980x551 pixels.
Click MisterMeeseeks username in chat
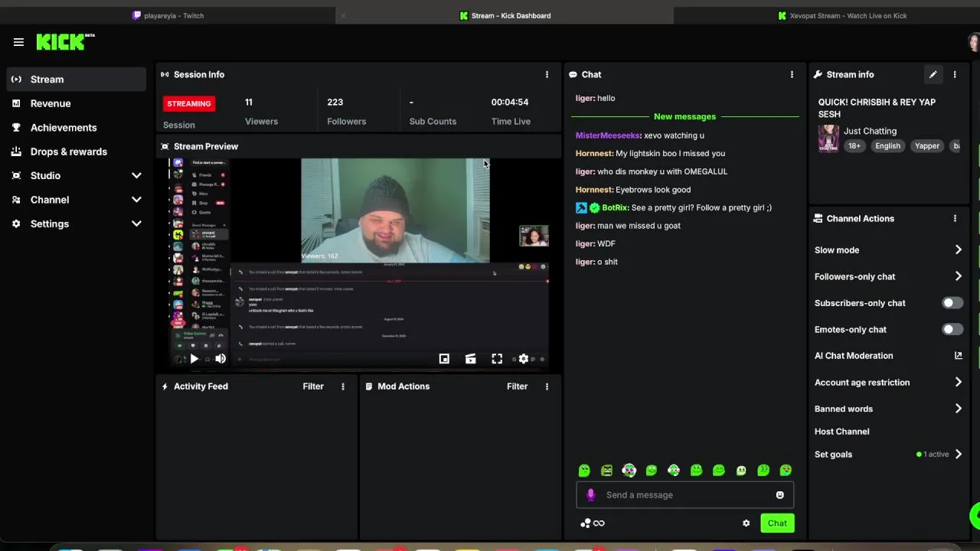607,135
